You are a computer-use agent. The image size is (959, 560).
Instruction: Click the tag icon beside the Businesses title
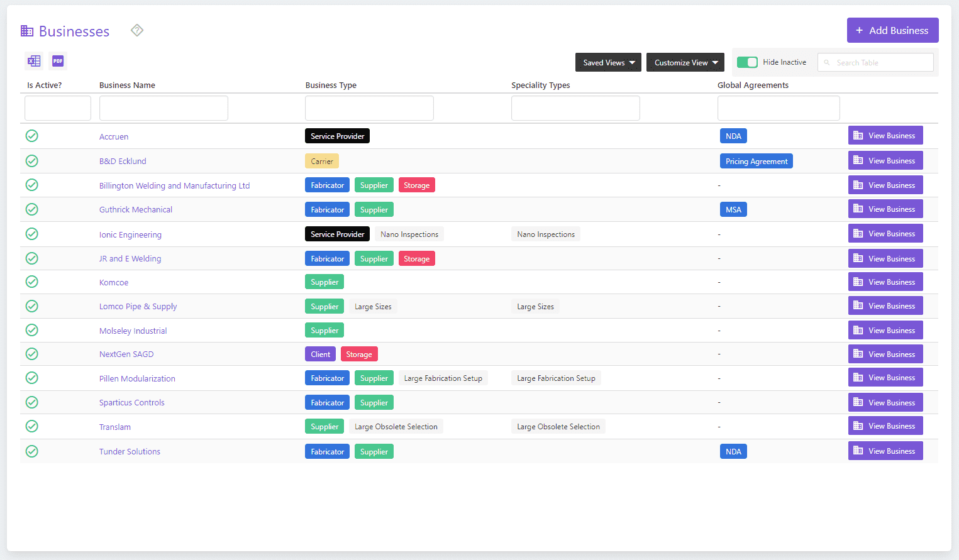click(x=136, y=30)
